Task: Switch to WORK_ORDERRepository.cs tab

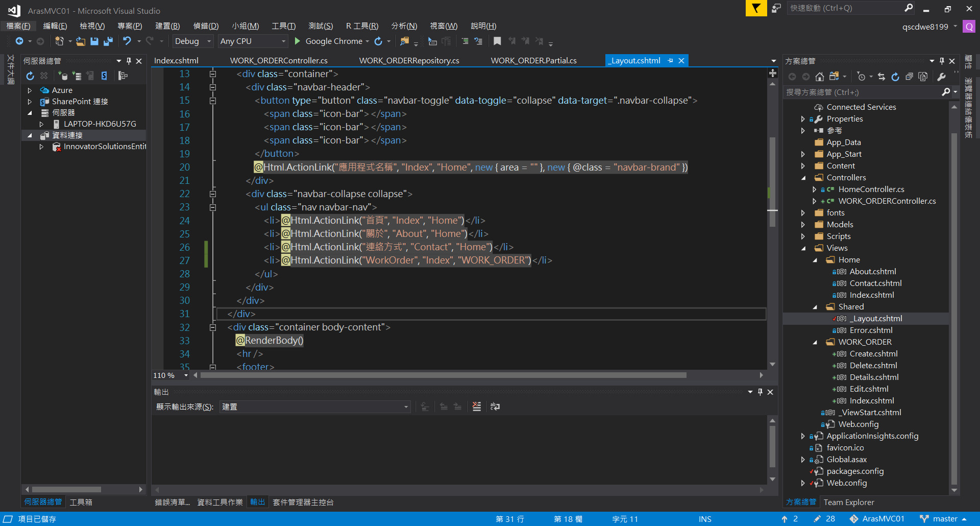Action: click(x=409, y=61)
